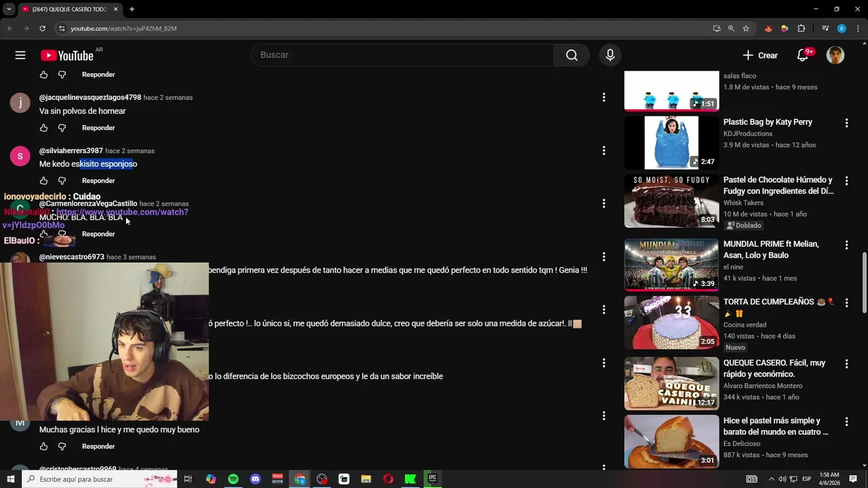Open Epic Games launcher in taskbar
Screen dimensions: 868x488
(433, 479)
